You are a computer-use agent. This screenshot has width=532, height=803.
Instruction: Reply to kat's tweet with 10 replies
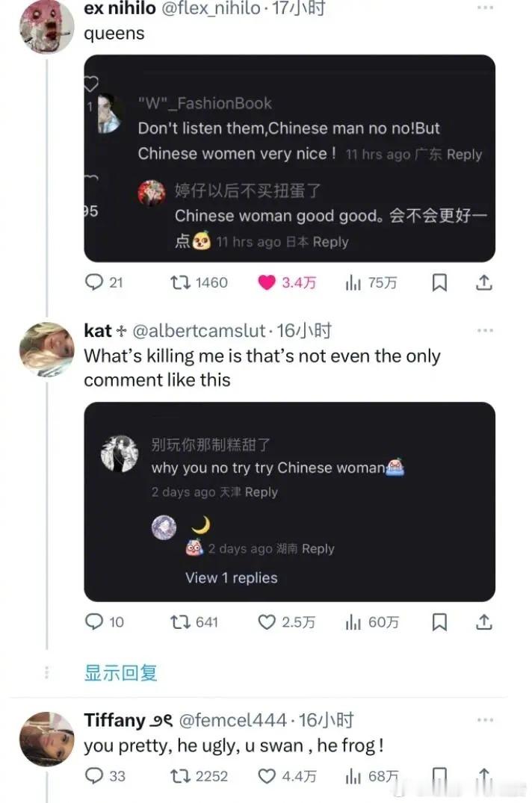click(x=94, y=621)
